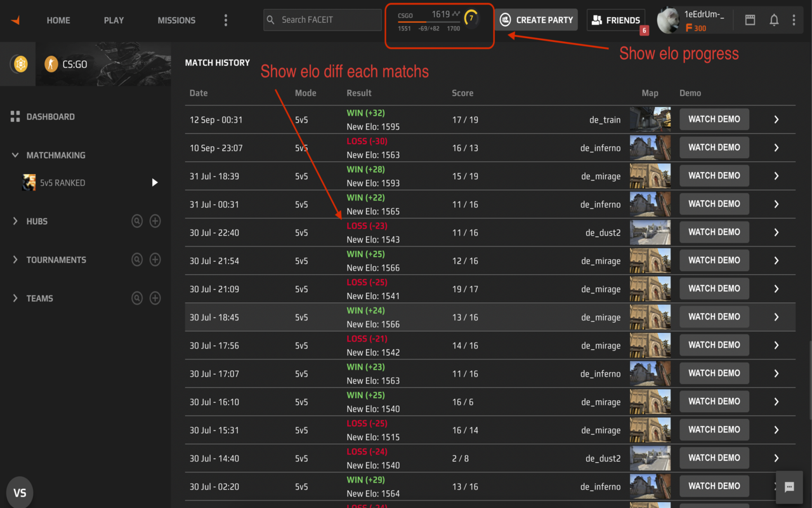The height and width of the screenshot is (508, 812).
Task: Click CREATE PARTY button
Action: [536, 20]
